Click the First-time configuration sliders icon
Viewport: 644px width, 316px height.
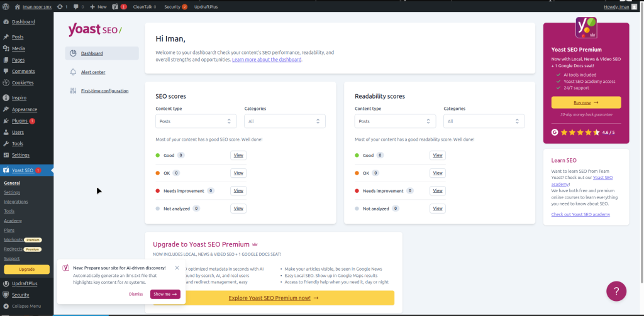[x=74, y=91]
